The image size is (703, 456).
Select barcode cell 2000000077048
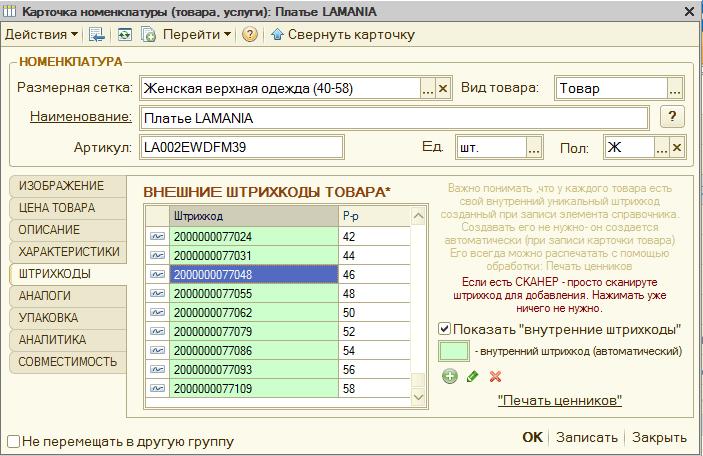(x=254, y=274)
